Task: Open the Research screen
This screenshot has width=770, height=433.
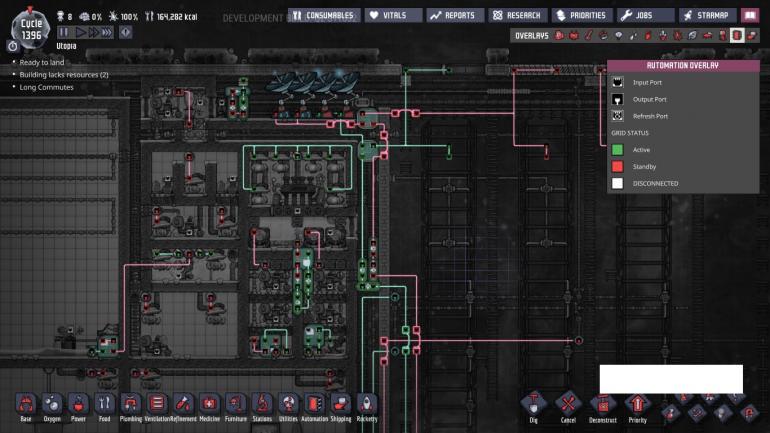Action: 516,16
